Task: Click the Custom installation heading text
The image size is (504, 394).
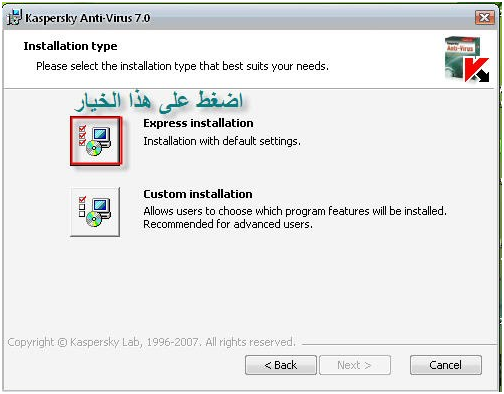Action: tap(198, 194)
